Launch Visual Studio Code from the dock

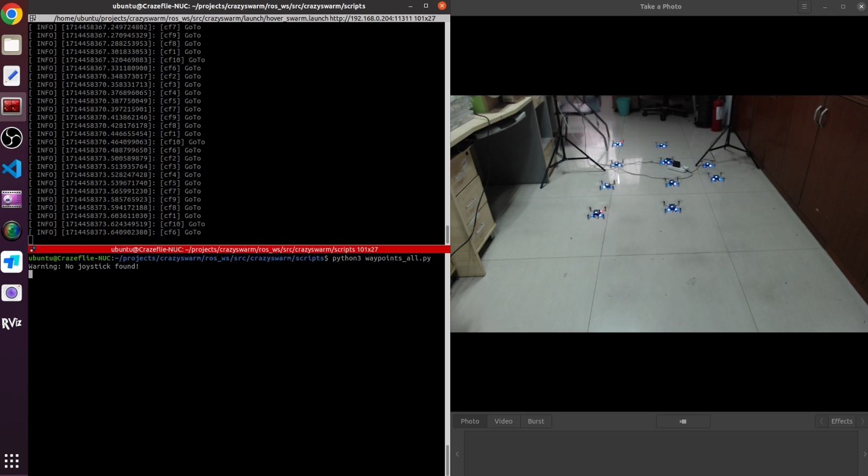point(12,169)
